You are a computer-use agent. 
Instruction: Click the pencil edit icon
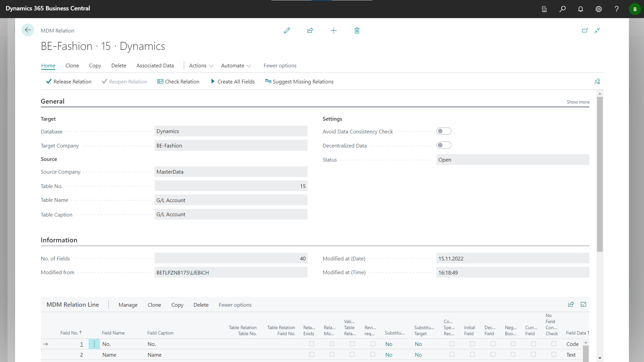point(287,31)
